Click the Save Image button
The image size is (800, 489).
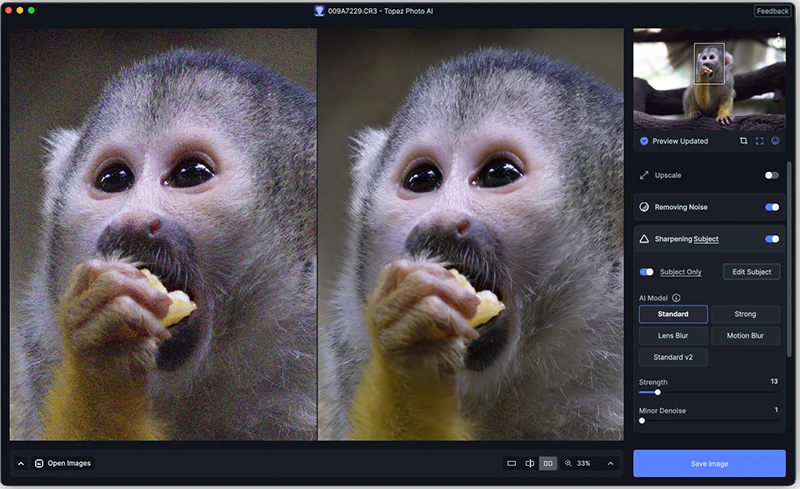pos(709,463)
